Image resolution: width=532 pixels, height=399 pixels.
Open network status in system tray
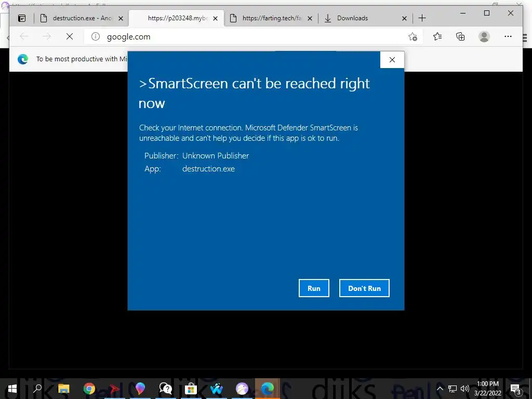453,389
